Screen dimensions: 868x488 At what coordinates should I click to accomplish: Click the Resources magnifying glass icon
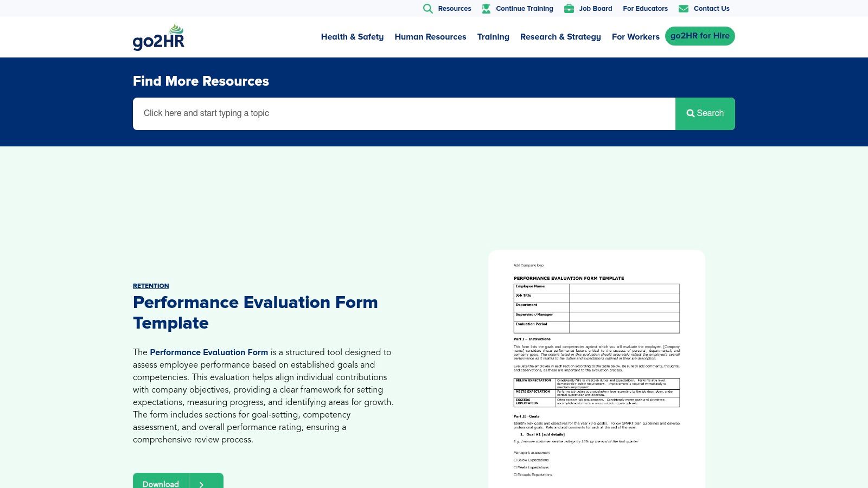coord(427,9)
